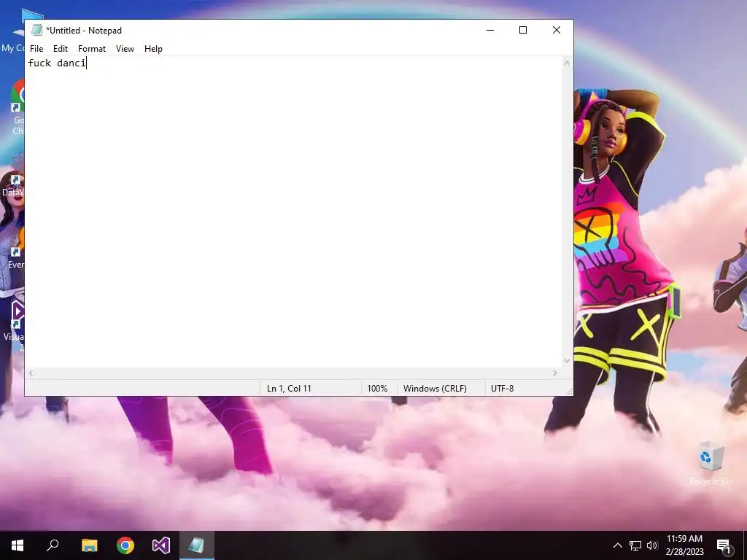
Task: Click the horizontal scrollbar left arrow
Action: (x=31, y=373)
